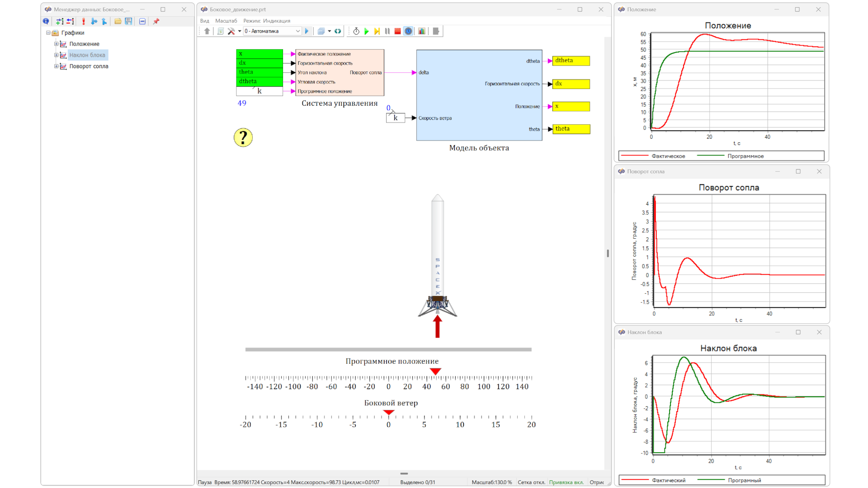
Task: Toggle the wind speed k switch block
Action: (x=396, y=118)
